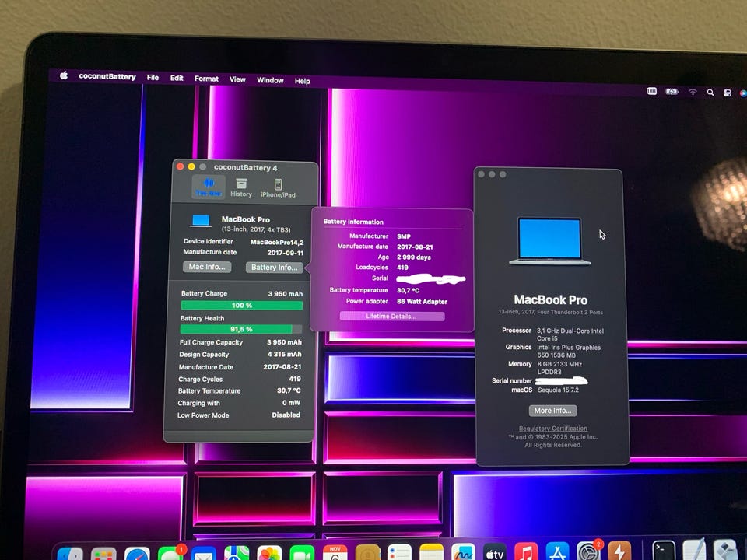The image size is (747, 560).
Task: Open Messages from the Dock
Action: [x=170, y=555]
